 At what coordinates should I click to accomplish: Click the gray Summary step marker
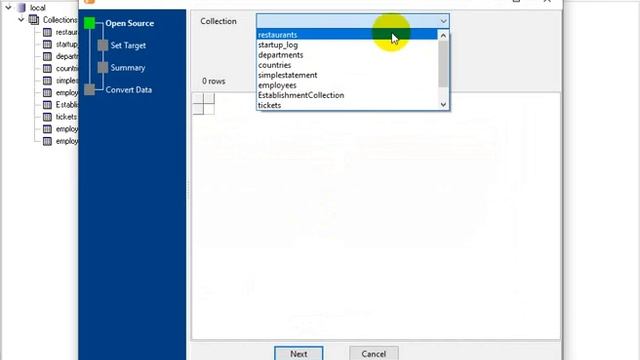coord(103,68)
